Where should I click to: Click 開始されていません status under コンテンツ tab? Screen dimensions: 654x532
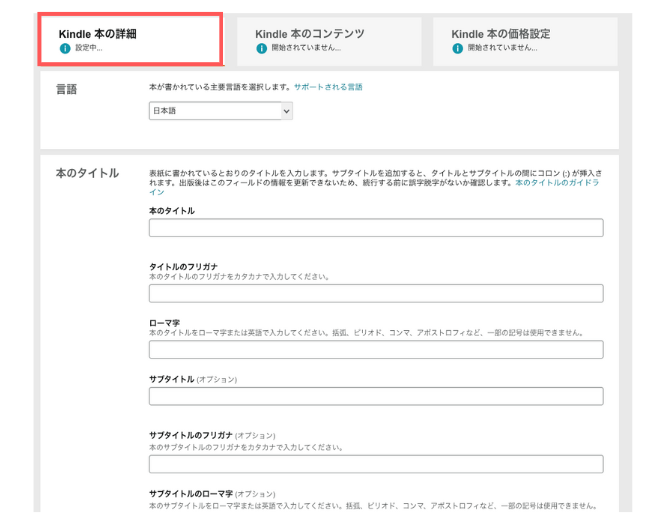(x=306, y=48)
